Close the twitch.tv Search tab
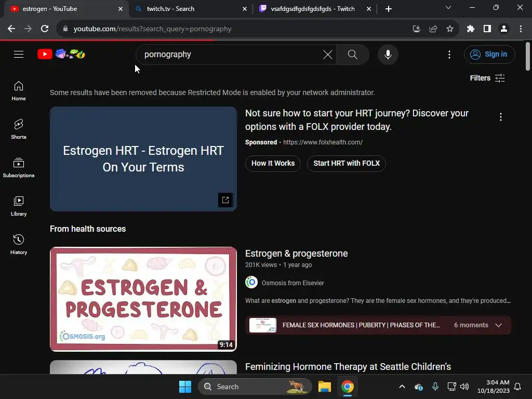The image size is (532, 399). coord(244,9)
